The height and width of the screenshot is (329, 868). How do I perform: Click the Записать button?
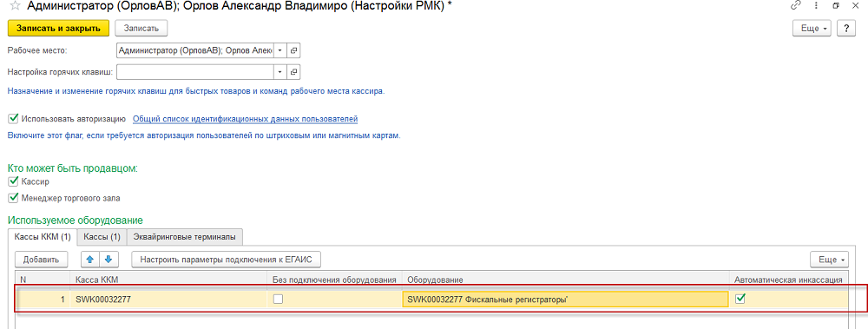pyautogui.click(x=141, y=29)
